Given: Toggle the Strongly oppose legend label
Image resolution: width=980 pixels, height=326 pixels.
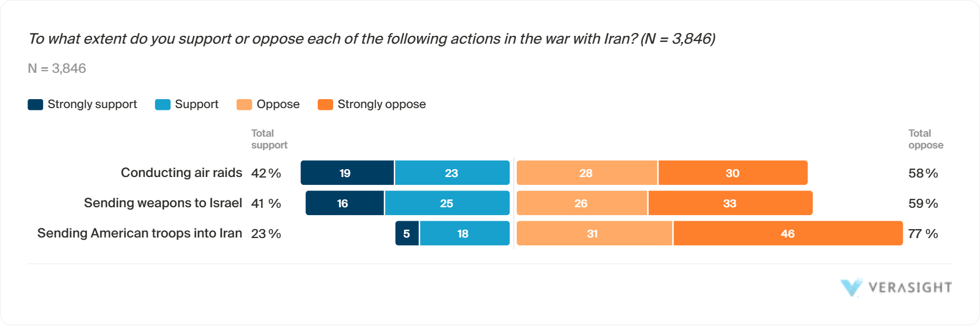Looking at the screenshot, I should [381, 105].
